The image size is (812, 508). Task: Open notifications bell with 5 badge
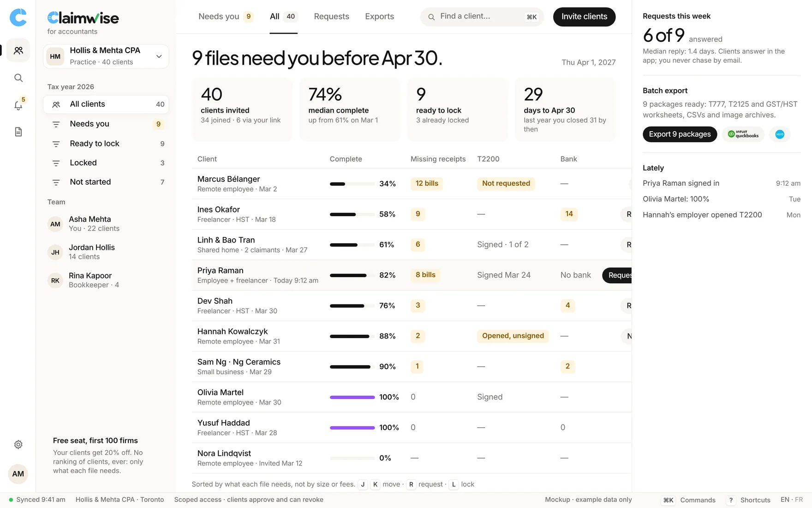pyautogui.click(x=18, y=105)
